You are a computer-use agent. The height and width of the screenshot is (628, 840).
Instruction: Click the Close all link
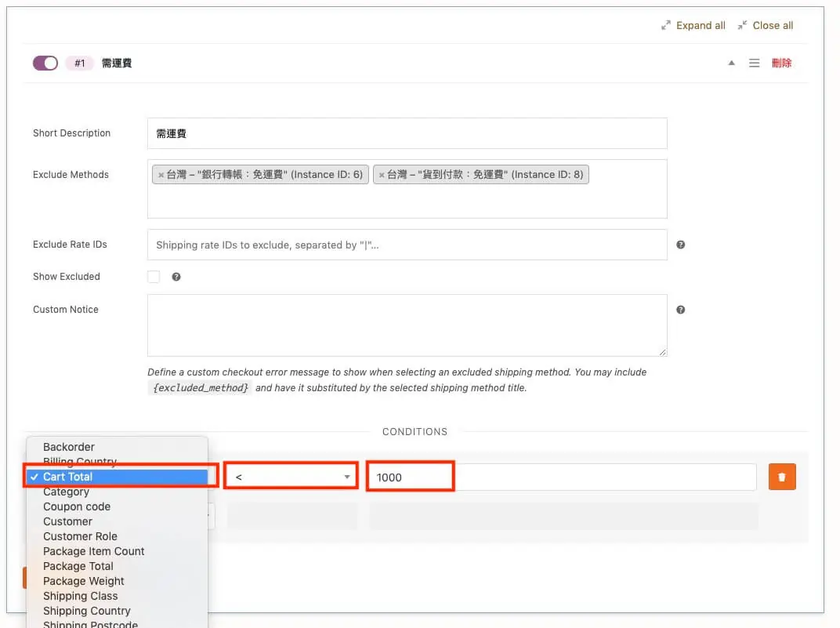tap(766, 25)
